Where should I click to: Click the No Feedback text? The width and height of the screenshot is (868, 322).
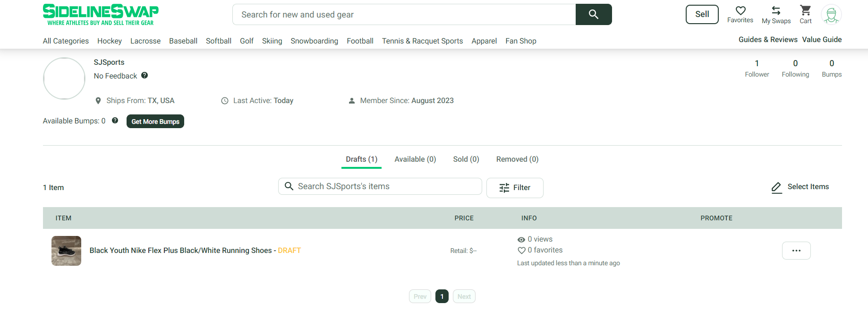(x=115, y=76)
